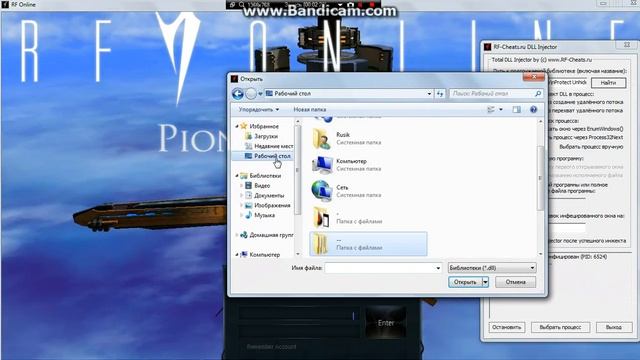Click the Открыть button
Viewport: 640px width, 360px height.
[465, 282]
